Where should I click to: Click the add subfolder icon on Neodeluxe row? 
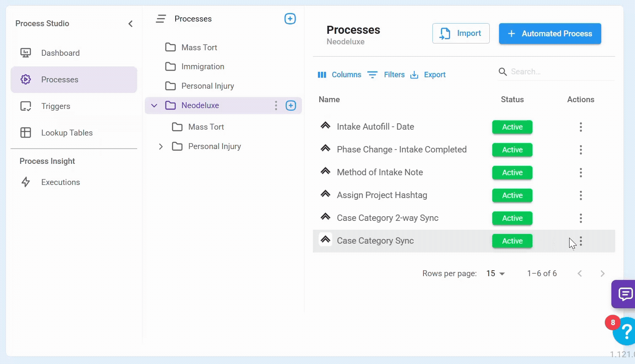[291, 106]
